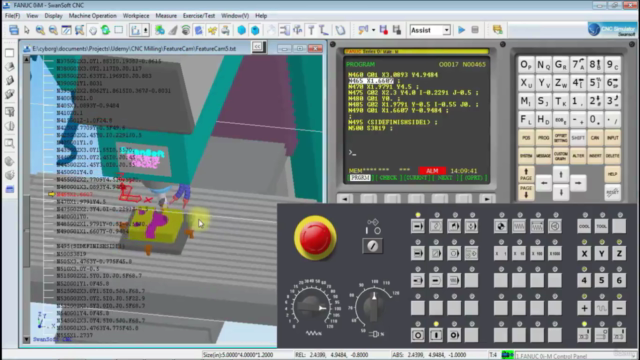Click the red-dot record icon in toolbar

point(383,30)
